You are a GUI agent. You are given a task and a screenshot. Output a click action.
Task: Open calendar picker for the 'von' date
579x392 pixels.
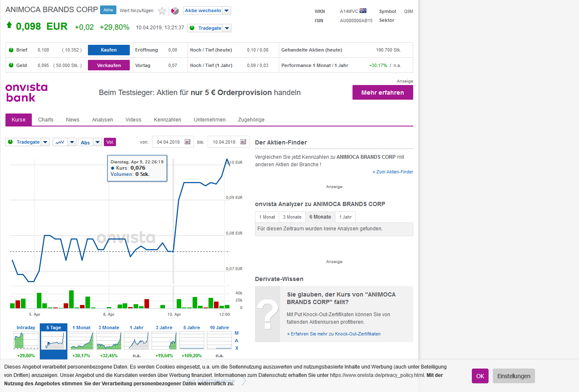pyautogui.click(x=188, y=142)
